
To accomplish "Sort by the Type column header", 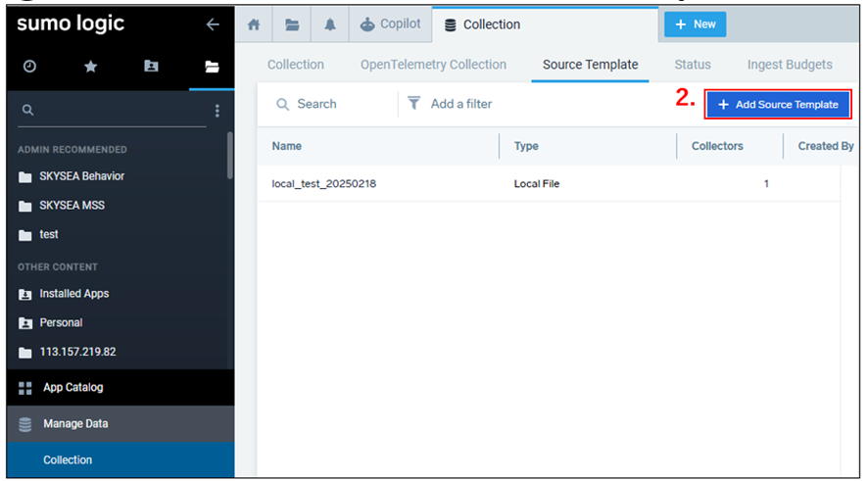I will tap(526, 146).
